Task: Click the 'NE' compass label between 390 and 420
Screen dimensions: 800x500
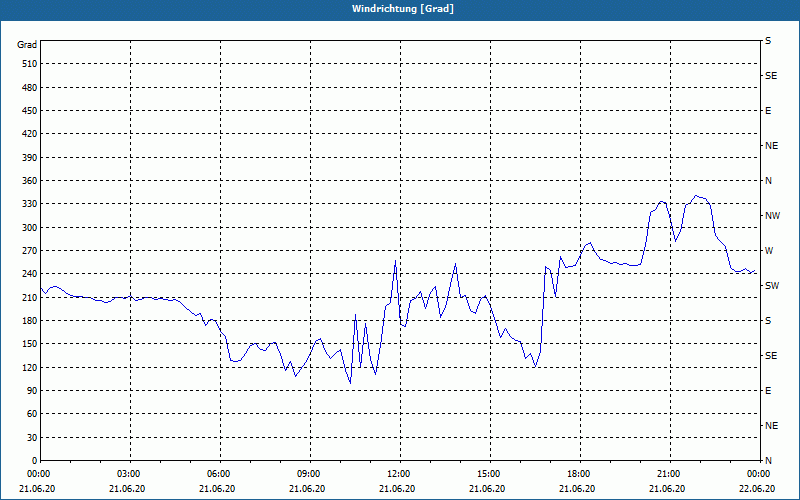Action: (771, 146)
